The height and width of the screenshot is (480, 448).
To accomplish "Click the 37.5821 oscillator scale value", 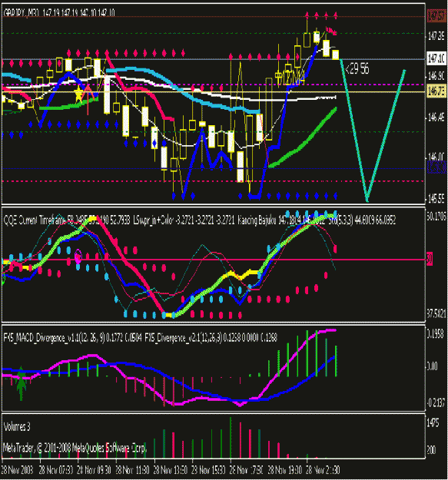I will pyautogui.click(x=436, y=314).
